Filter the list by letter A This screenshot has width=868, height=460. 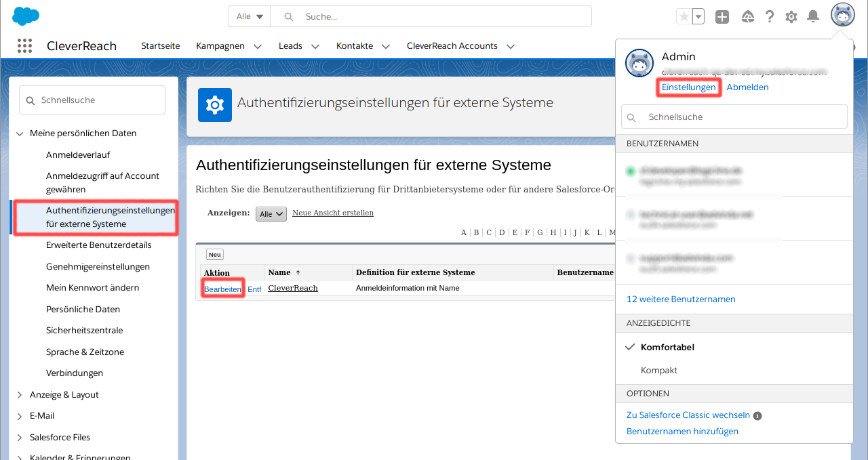[464, 232]
